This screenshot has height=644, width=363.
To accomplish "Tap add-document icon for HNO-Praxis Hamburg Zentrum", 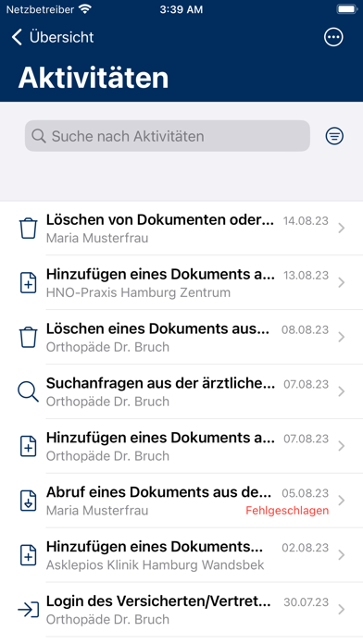I will point(29,283).
